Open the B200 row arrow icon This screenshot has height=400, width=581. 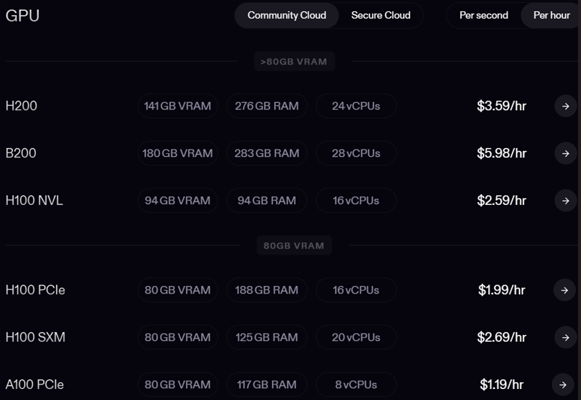565,153
